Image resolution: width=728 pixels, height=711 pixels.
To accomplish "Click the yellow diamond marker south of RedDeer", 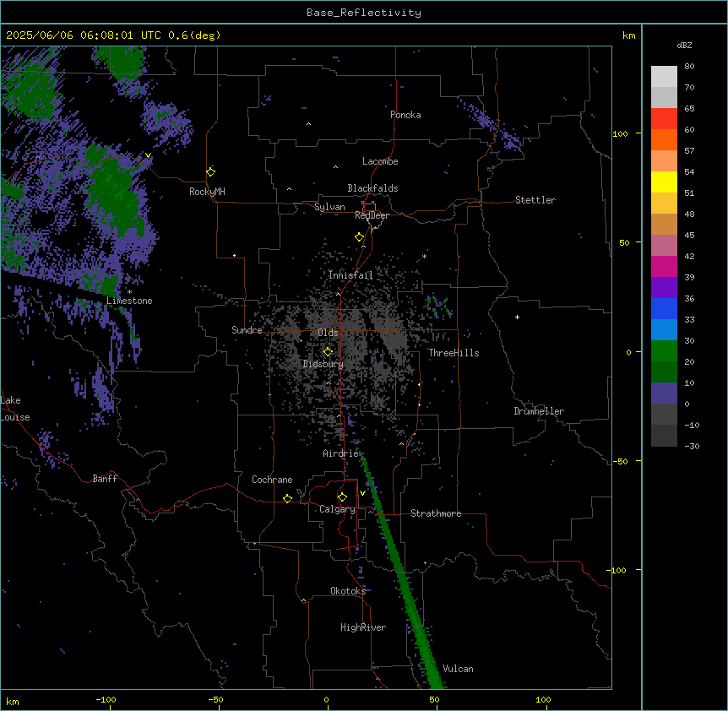I will 360,237.
